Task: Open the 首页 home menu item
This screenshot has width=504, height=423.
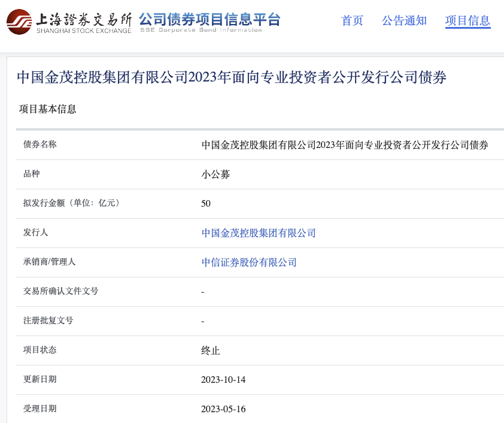Action: coord(352,20)
